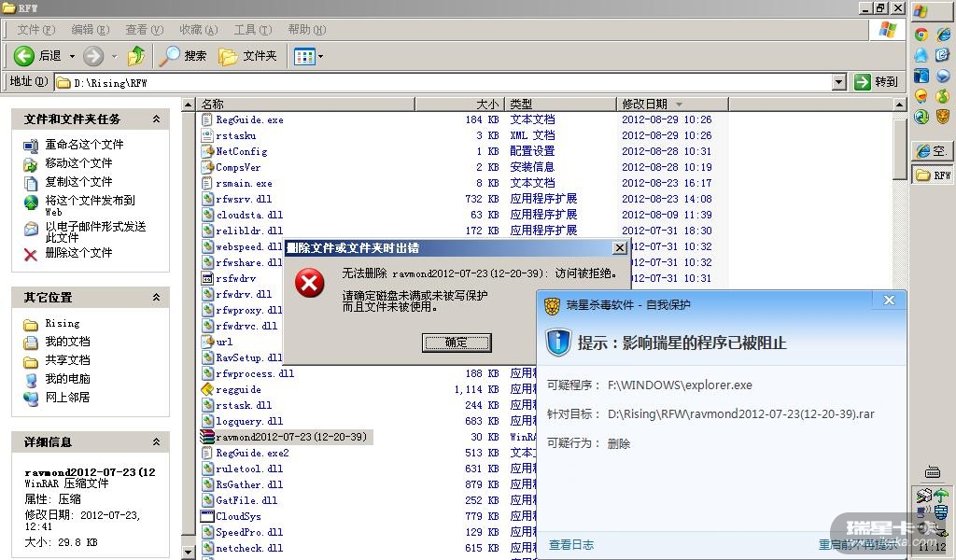This screenshot has height=560, width=956.
Task: Open the Rising folder in 其它位置
Action: pyautogui.click(x=63, y=323)
